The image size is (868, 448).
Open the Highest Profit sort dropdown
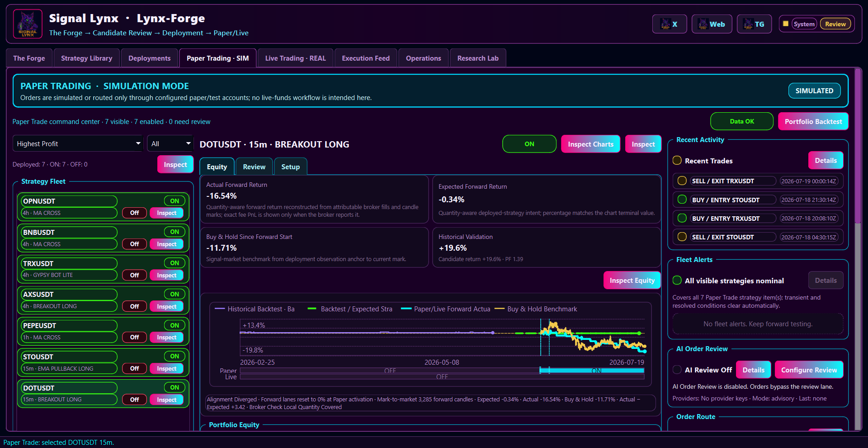[x=78, y=143]
